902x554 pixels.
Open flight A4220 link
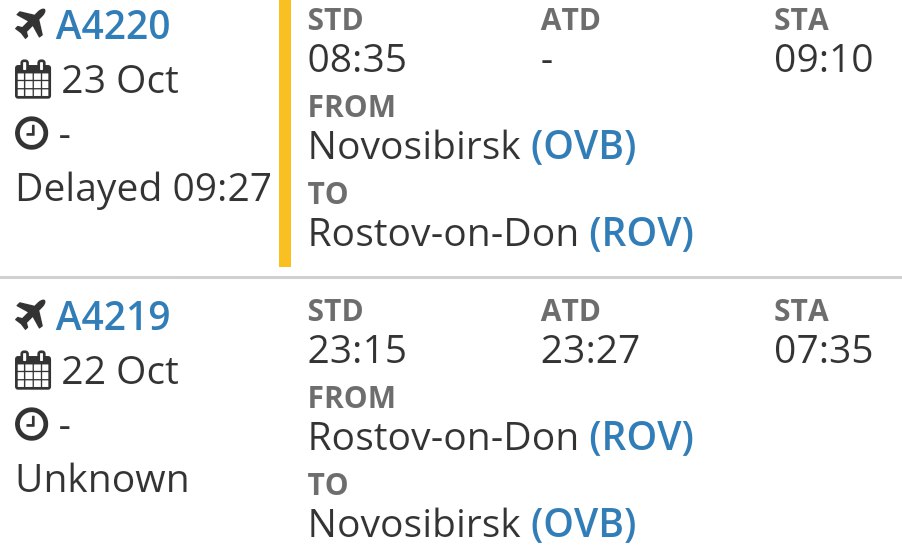pyautogui.click(x=113, y=25)
